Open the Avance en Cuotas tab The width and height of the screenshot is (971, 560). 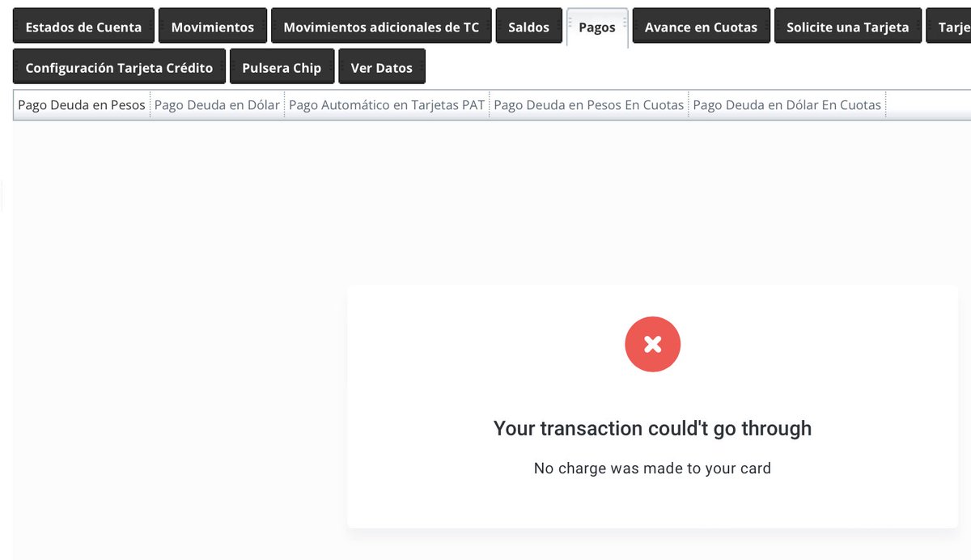[702, 26]
